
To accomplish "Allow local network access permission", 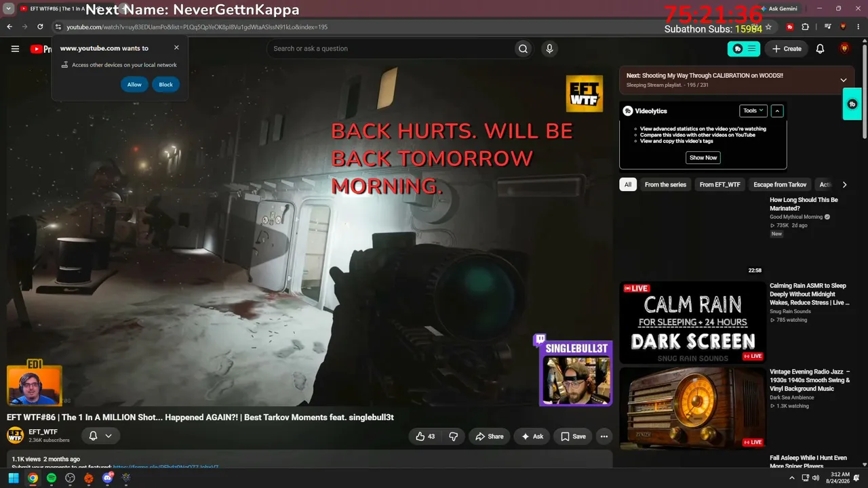I will point(134,85).
